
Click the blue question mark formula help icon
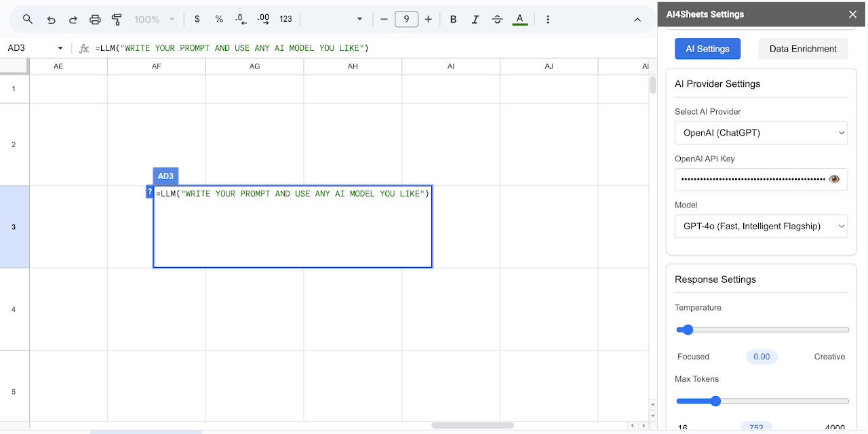click(x=150, y=193)
